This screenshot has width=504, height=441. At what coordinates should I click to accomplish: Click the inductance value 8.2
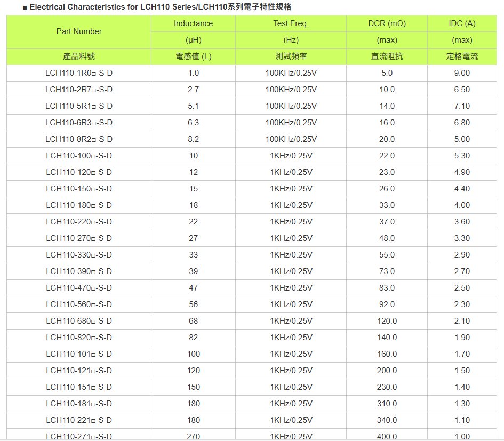click(193, 139)
